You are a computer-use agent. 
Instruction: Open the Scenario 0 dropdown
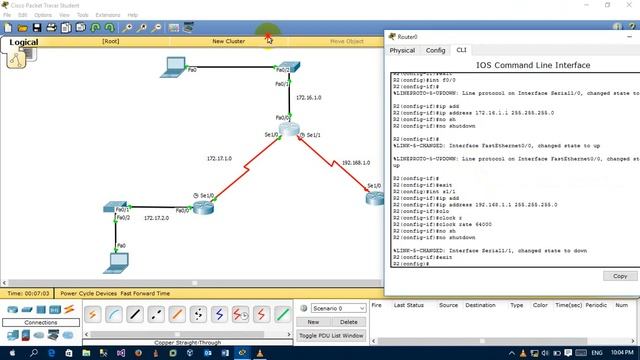coord(339,308)
